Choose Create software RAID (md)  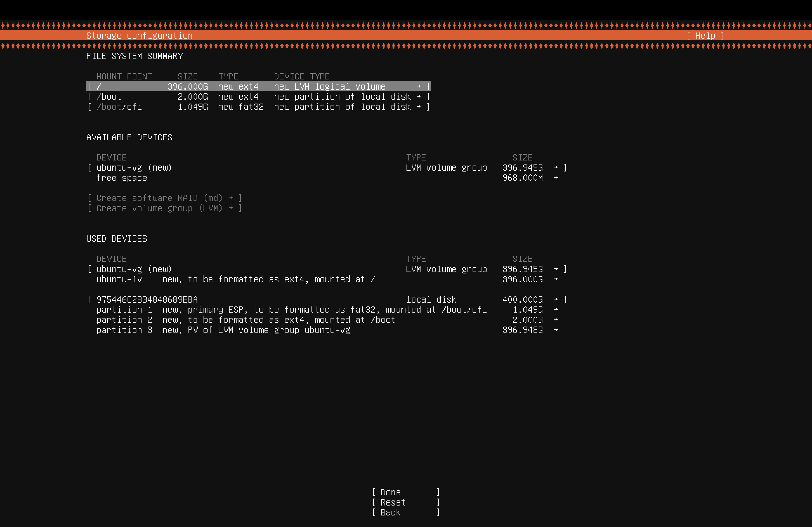(x=164, y=198)
